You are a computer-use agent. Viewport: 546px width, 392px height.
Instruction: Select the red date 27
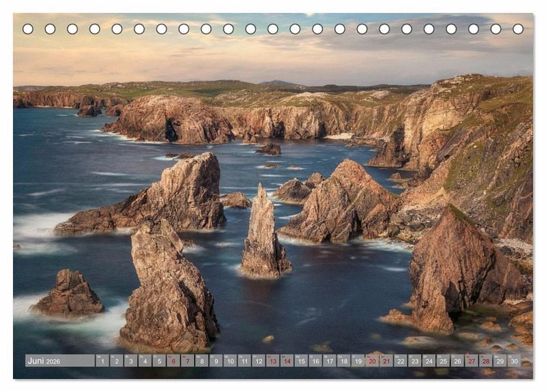click(x=472, y=361)
